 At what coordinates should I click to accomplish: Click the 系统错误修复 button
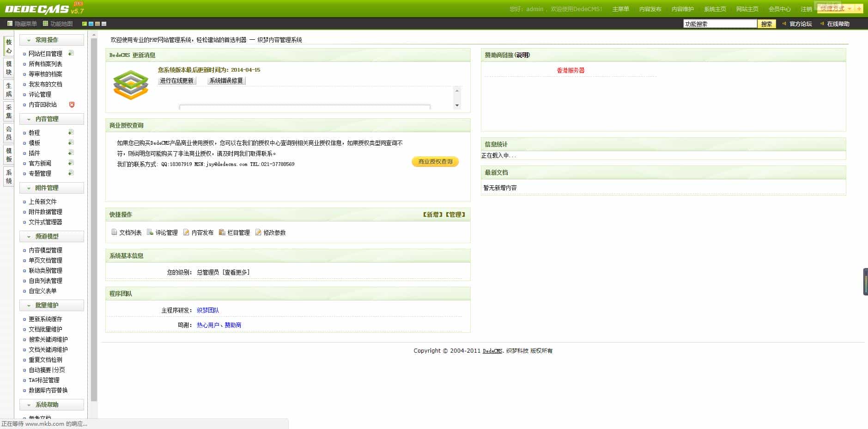pos(226,80)
